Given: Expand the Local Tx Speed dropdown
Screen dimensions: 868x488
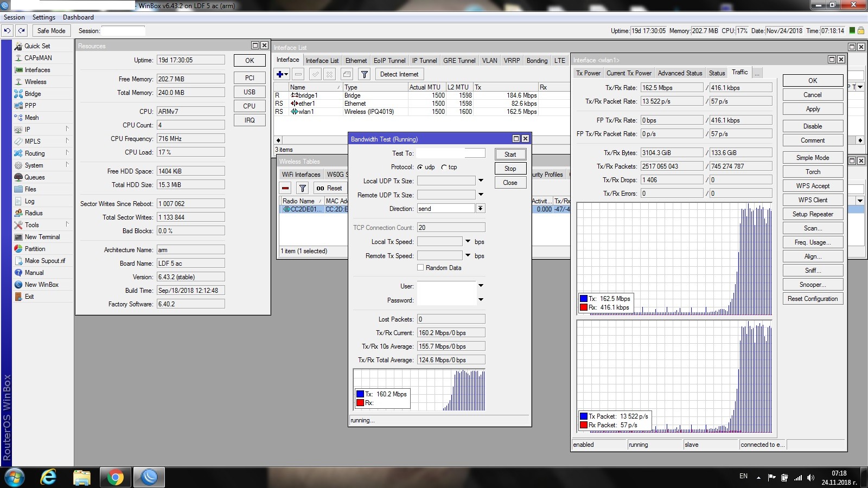Looking at the screenshot, I should (468, 241).
